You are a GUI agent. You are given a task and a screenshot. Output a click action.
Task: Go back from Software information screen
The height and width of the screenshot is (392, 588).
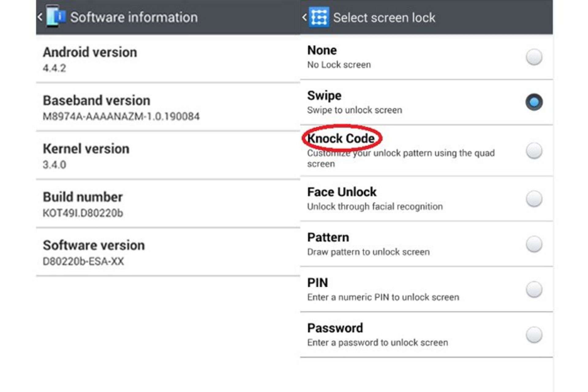40,17
